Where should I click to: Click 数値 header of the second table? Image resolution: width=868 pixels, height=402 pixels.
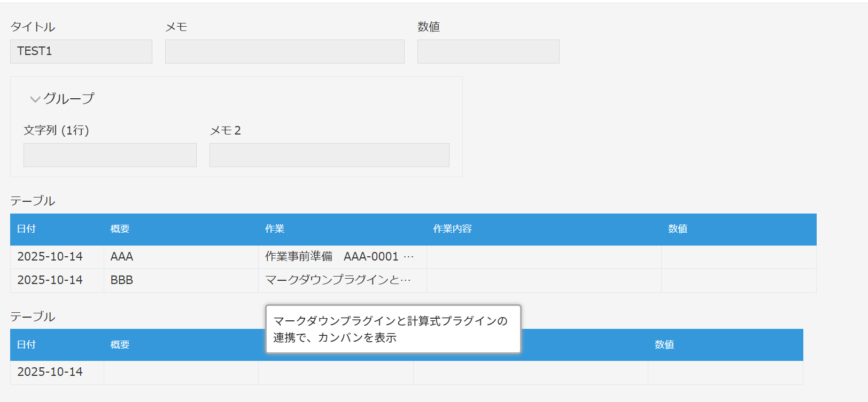[x=664, y=345]
